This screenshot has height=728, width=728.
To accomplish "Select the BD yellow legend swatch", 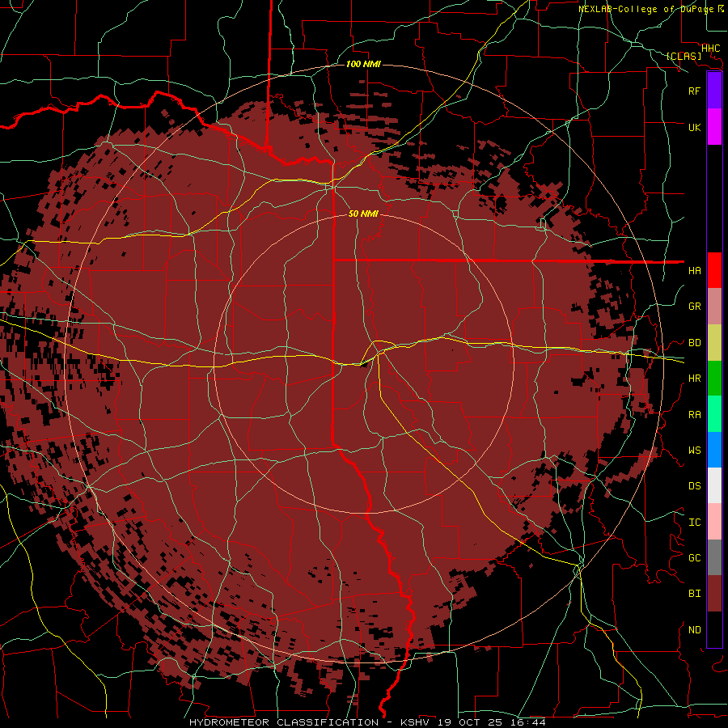I will tap(714, 343).
